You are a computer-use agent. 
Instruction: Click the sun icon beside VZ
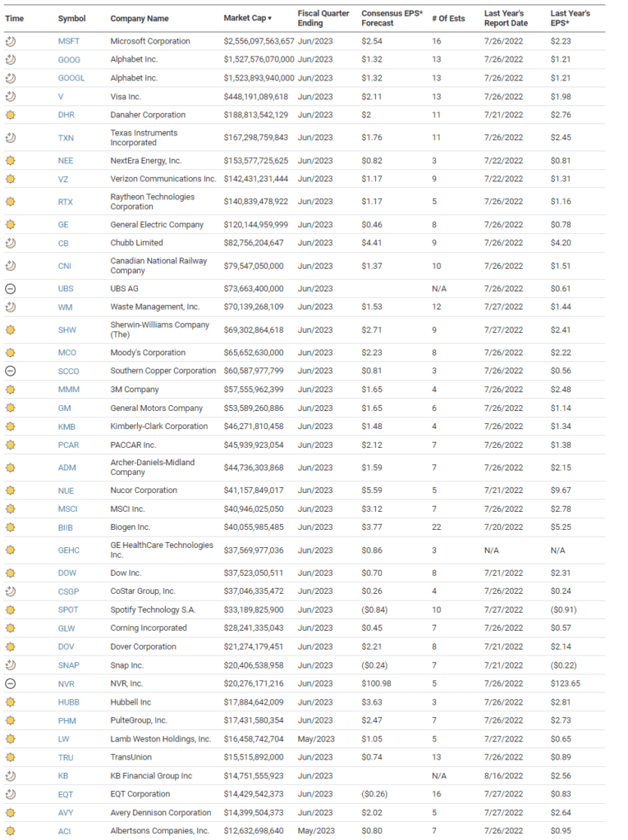[10, 179]
